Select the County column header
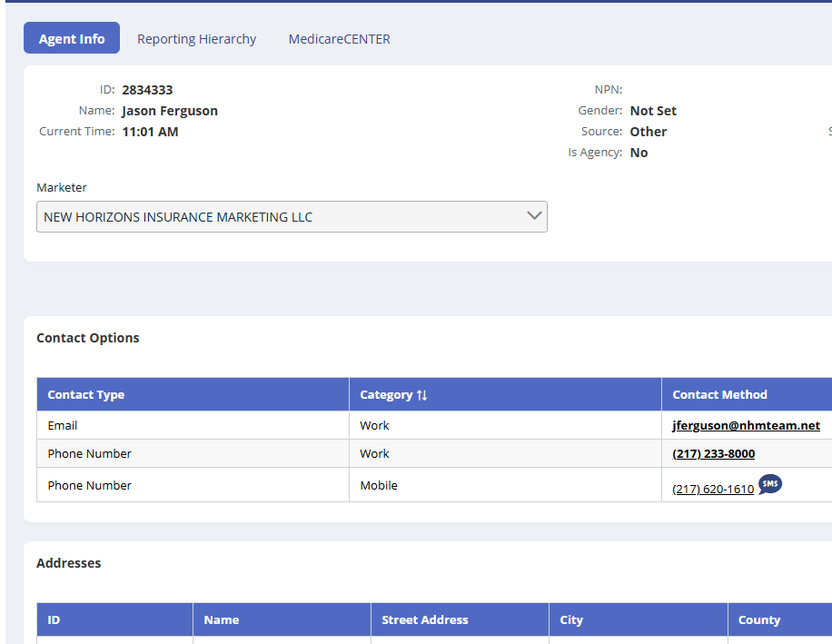832x644 pixels. [x=759, y=620]
